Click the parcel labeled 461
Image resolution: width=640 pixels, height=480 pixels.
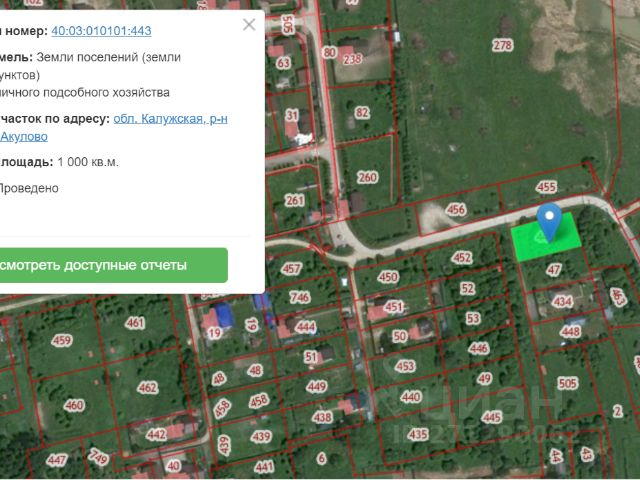tap(135, 323)
